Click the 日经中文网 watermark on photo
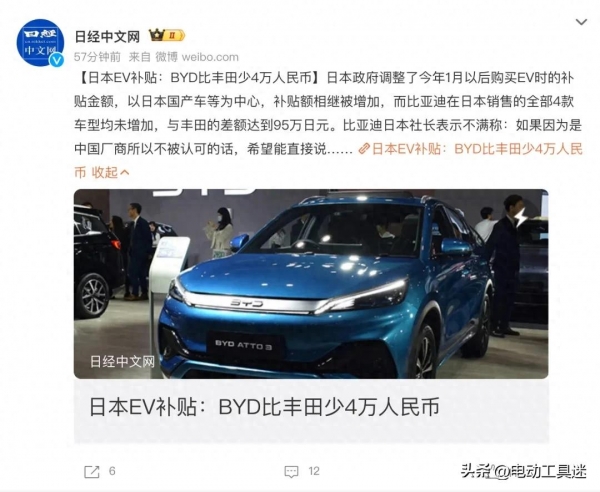 122,362
